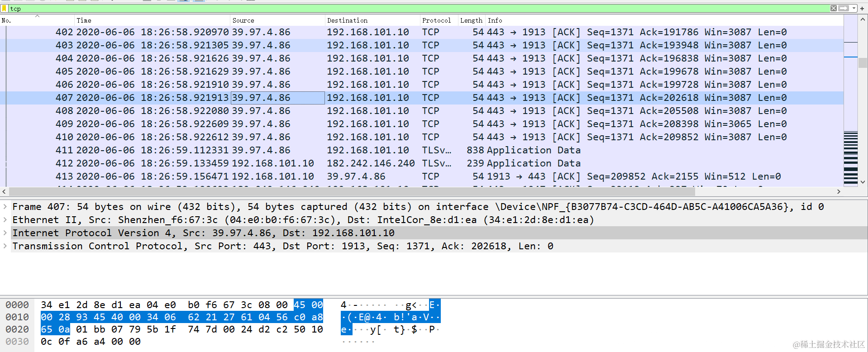Select packet 411 TLS Application Data 838
This screenshot has height=352, width=868.
point(422,150)
